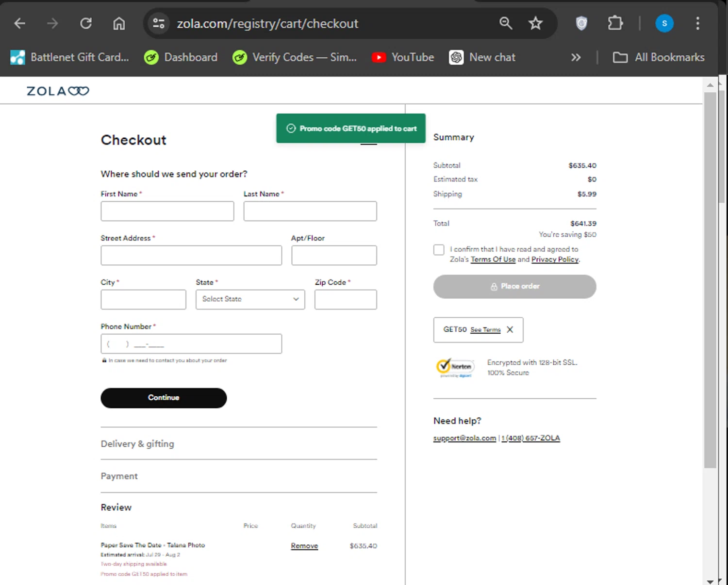Click the 1 (408) 657-ZOLA phone link
The height and width of the screenshot is (585, 728).
530,438
